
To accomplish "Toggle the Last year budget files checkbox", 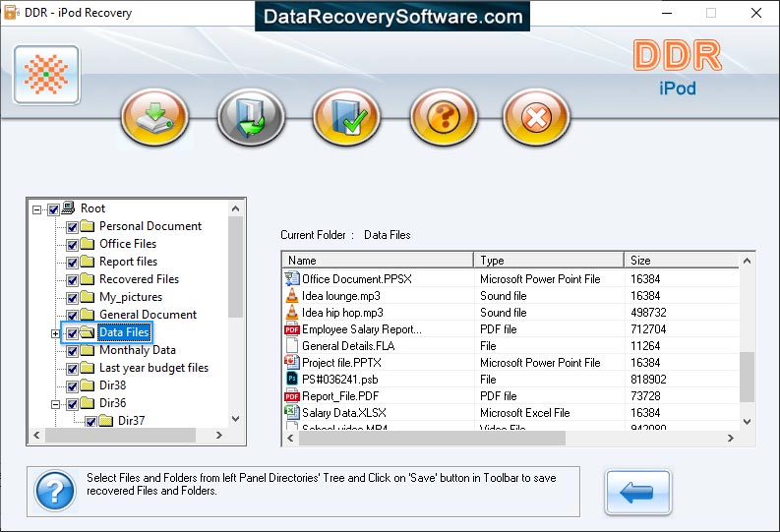I will [72, 369].
